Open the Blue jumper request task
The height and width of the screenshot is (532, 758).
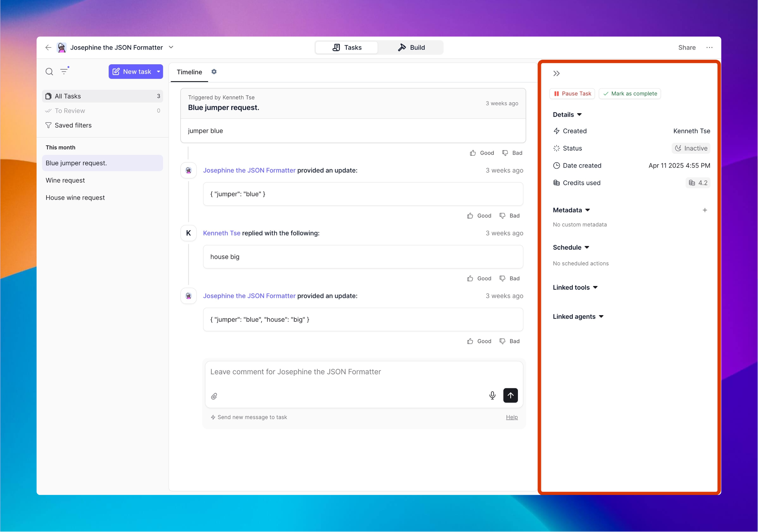coord(103,163)
